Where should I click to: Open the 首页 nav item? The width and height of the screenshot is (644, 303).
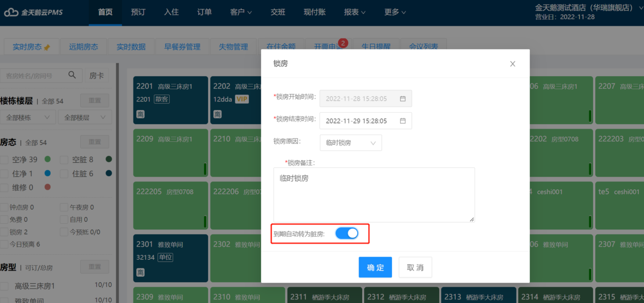105,12
